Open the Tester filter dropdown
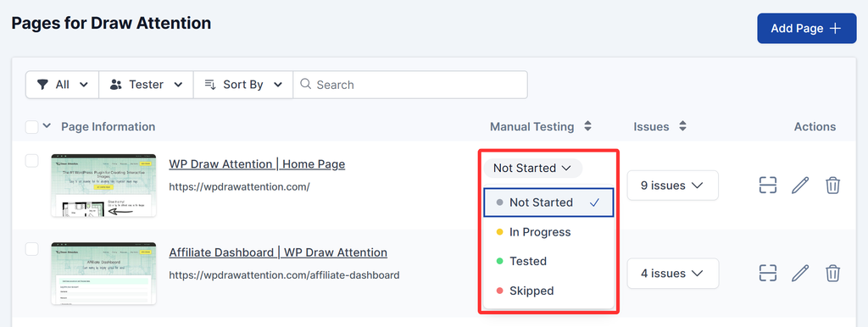Screen dimensions: 868x327 pos(146,85)
